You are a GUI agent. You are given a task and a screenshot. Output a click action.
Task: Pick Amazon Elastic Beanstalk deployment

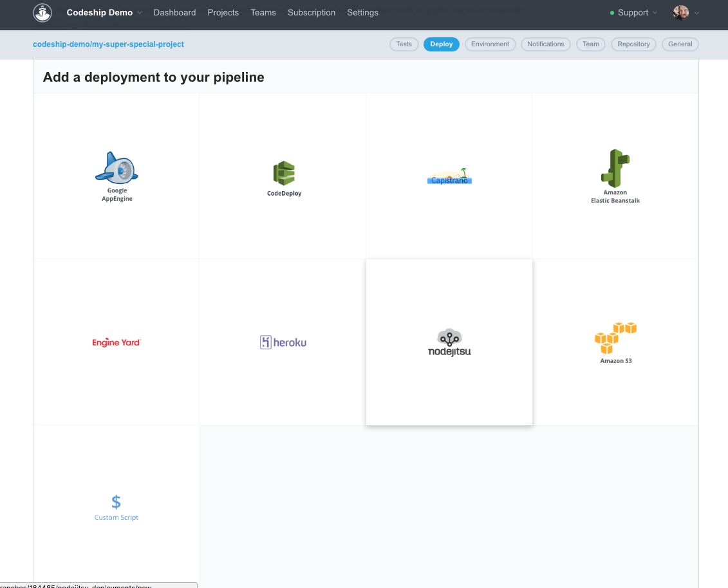(x=615, y=176)
